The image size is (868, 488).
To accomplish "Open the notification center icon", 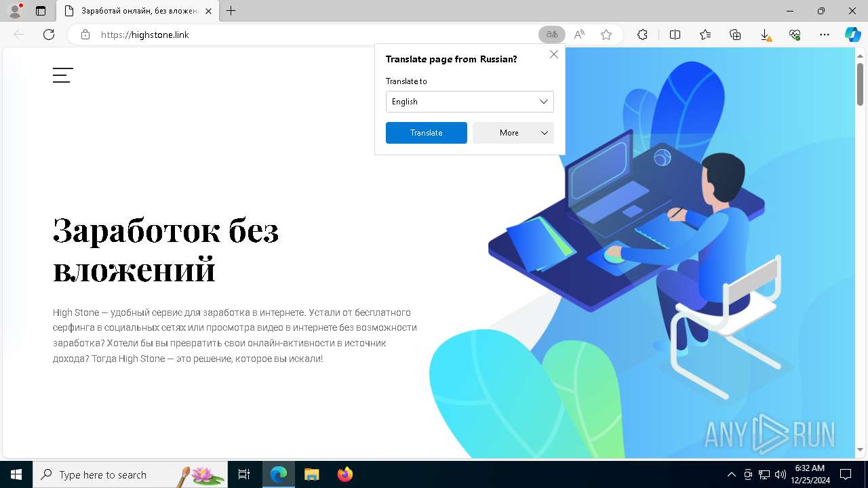I will click(x=846, y=474).
